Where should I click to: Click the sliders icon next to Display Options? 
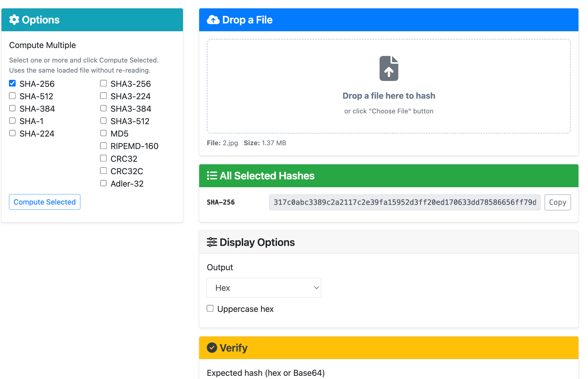click(x=212, y=242)
